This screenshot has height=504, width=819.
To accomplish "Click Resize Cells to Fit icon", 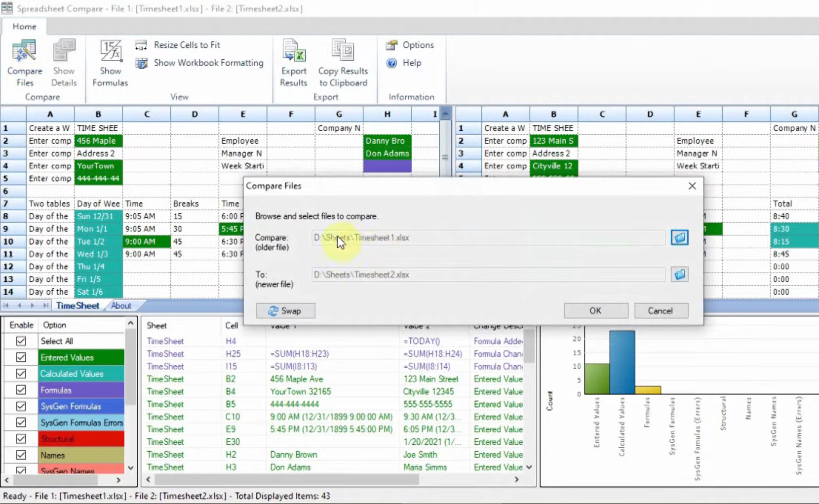I will pyautogui.click(x=141, y=45).
